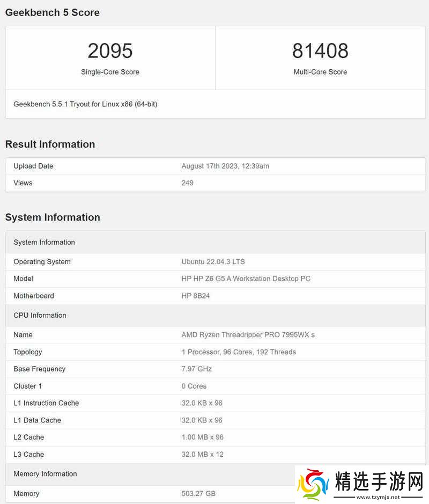Click the HP Z6 G5 A Workstation model

pos(246,279)
